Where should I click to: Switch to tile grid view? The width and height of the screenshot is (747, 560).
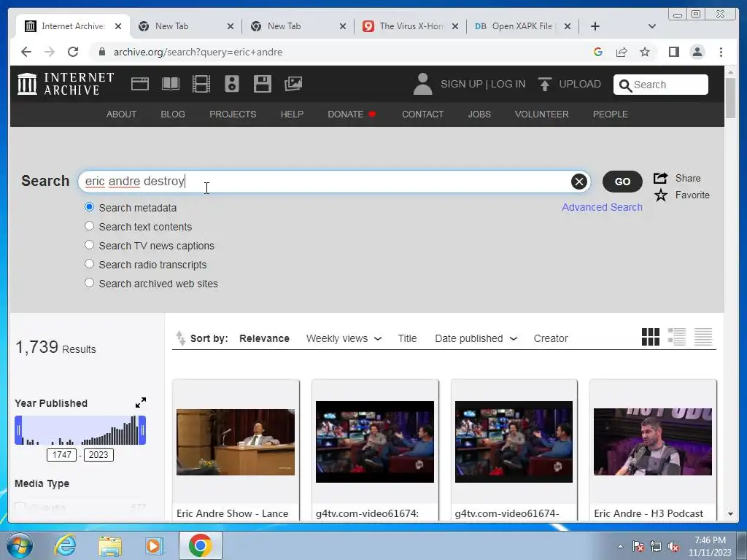650,337
